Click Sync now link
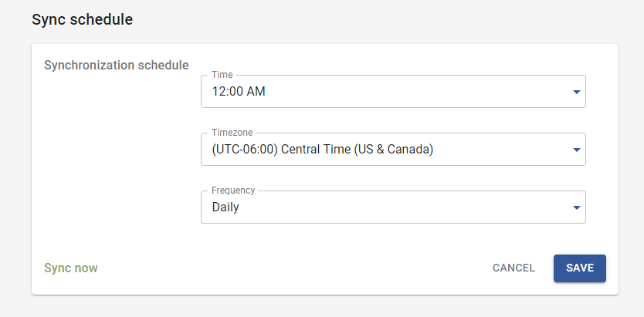 tap(71, 268)
